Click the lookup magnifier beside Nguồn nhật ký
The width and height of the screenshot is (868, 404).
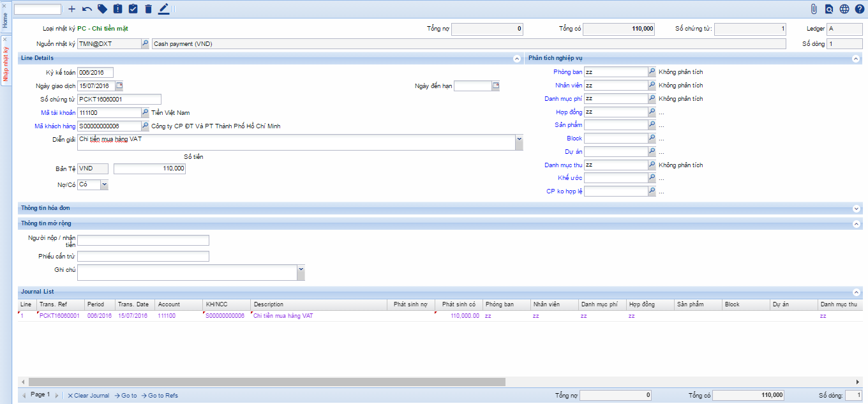pyautogui.click(x=145, y=43)
